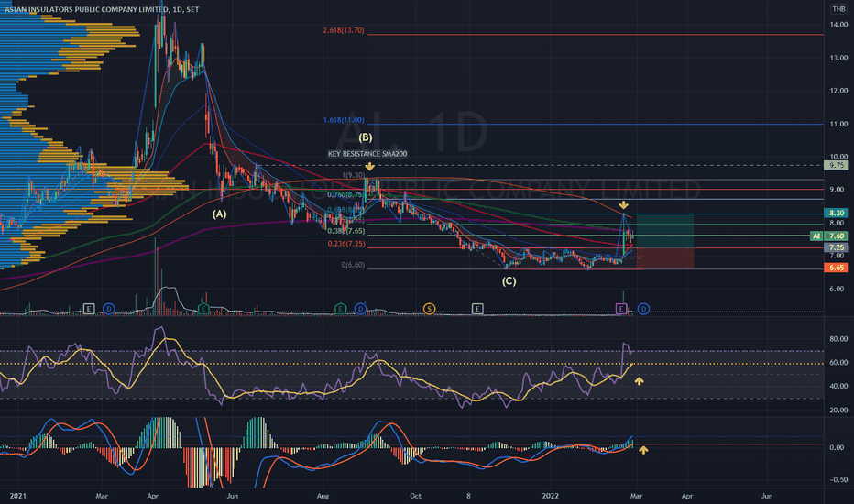Select the yellow down arrow above the 1(9.30) level
The width and height of the screenshot is (854, 504).
pos(370,166)
